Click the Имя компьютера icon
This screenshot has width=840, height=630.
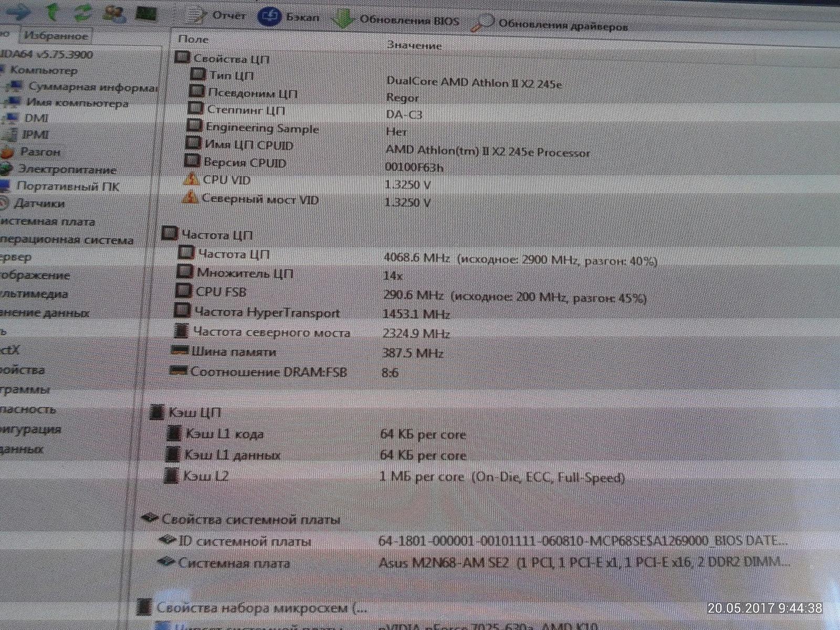[13, 103]
